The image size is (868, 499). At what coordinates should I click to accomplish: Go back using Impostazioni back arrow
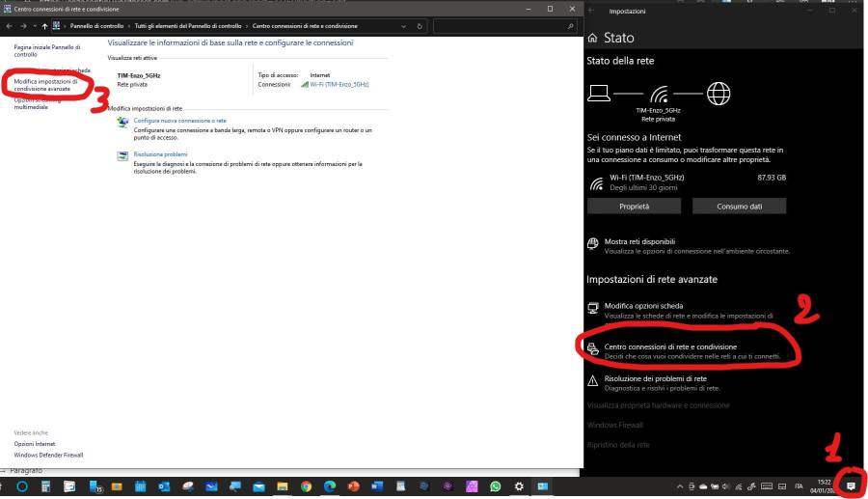pyautogui.click(x=591, y=11)
